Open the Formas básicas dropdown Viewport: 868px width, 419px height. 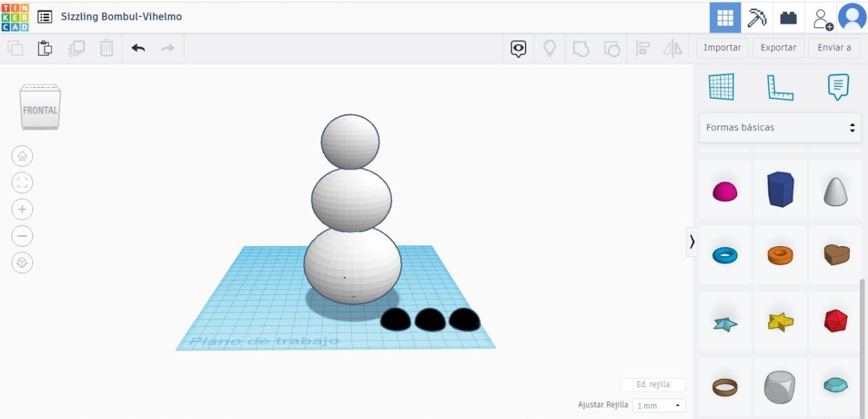[780, 127]
